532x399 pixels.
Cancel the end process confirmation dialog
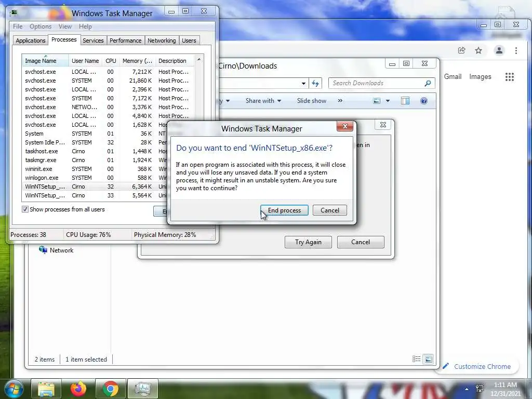[x=330, y=210]
